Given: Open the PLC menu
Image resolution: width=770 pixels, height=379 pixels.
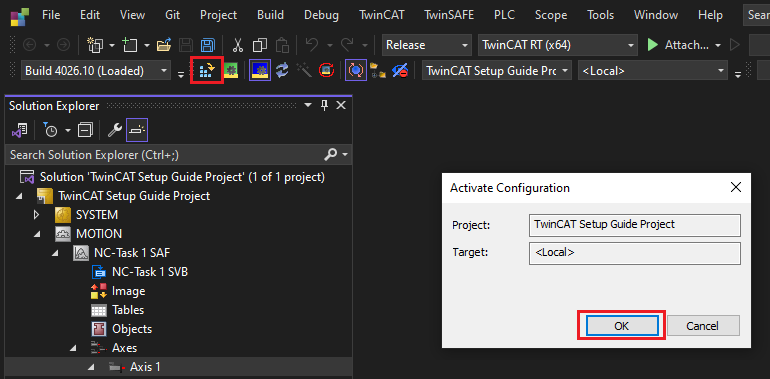Looking at the screenshot, I should (504, 15).
